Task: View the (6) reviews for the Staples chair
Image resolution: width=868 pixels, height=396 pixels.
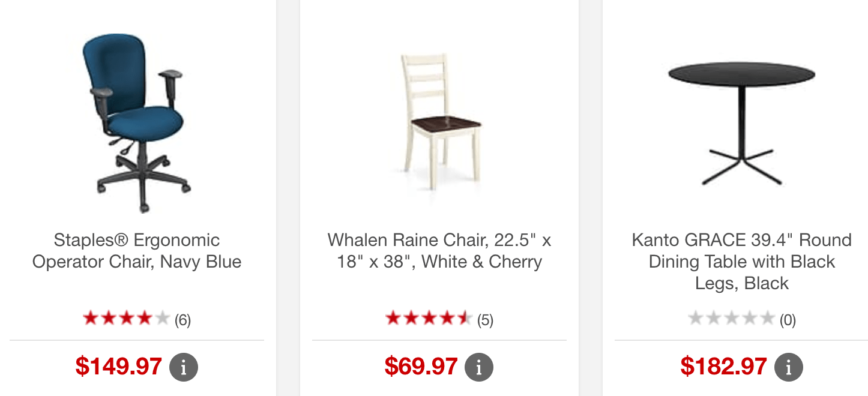Action: point(182,320)
